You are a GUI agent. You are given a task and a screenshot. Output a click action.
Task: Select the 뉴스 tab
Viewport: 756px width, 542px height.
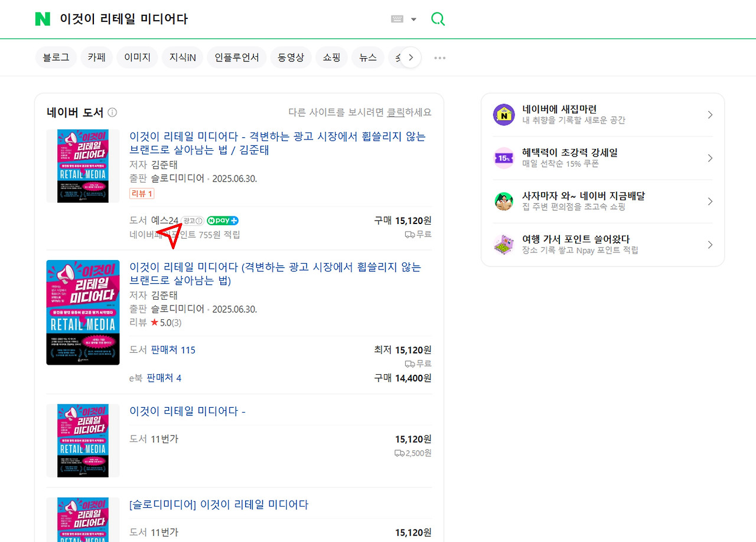(x=368, y=57)
